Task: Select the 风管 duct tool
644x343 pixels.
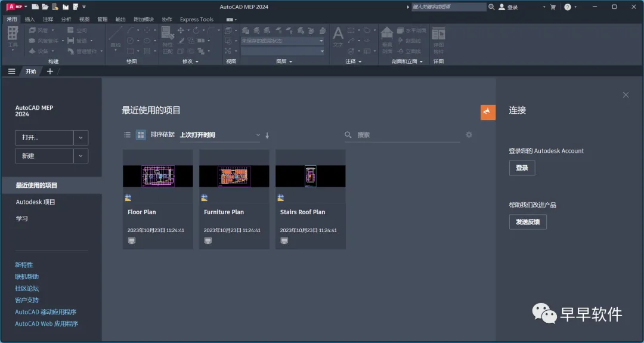Action: click(x=39, y=30)
